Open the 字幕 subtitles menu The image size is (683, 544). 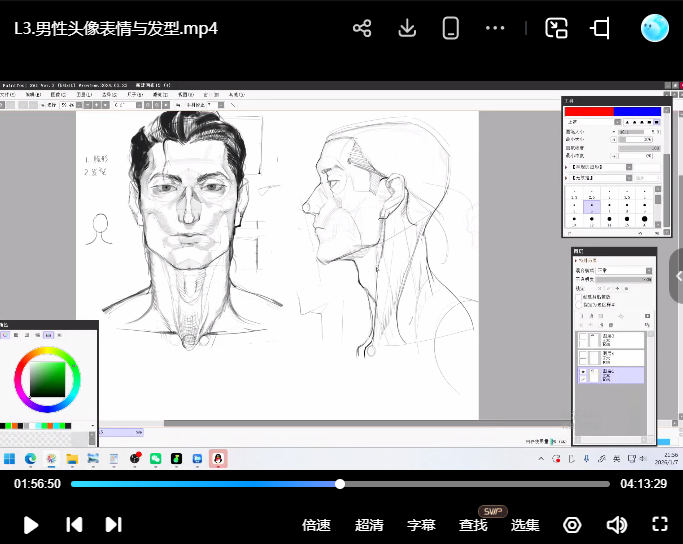tap(421, 525)
